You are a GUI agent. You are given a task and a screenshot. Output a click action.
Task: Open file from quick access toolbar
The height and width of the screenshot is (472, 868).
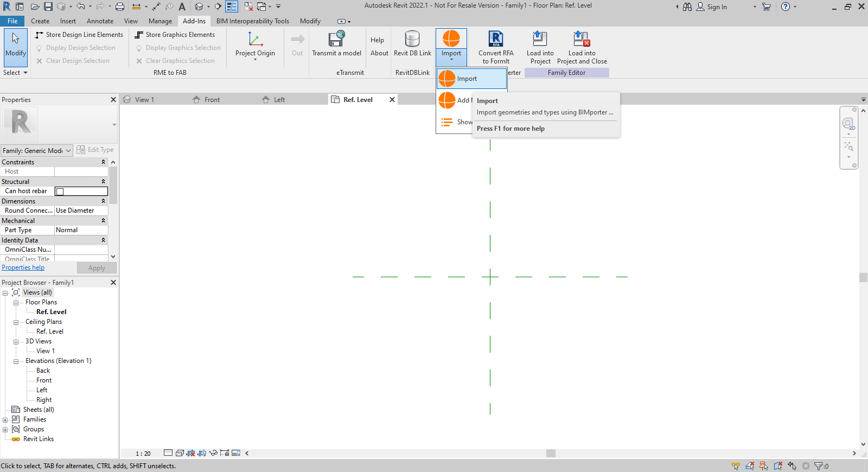(x=35, y=7)
